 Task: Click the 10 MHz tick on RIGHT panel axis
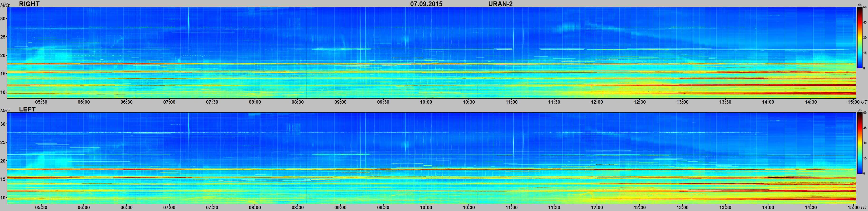click(3, 92)
